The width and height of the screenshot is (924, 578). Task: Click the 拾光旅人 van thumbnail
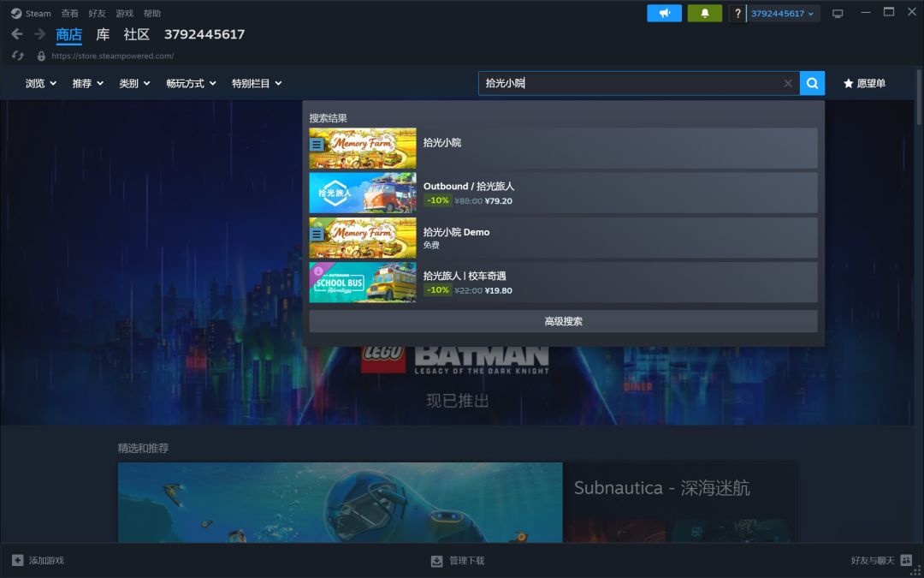tap(363, 193)
